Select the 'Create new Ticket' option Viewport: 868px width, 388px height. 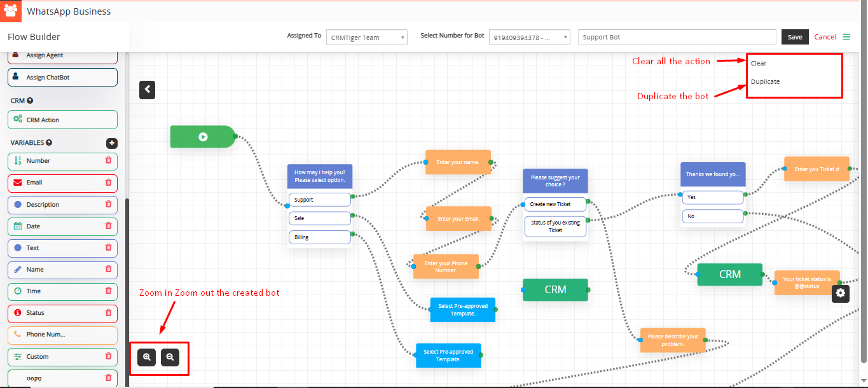tap(555, 204)
